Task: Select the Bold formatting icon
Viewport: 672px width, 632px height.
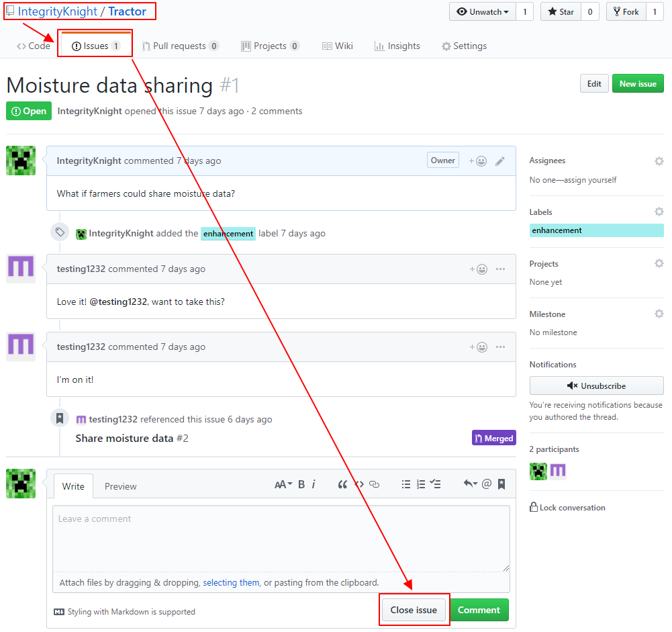Action: (301, 484)
